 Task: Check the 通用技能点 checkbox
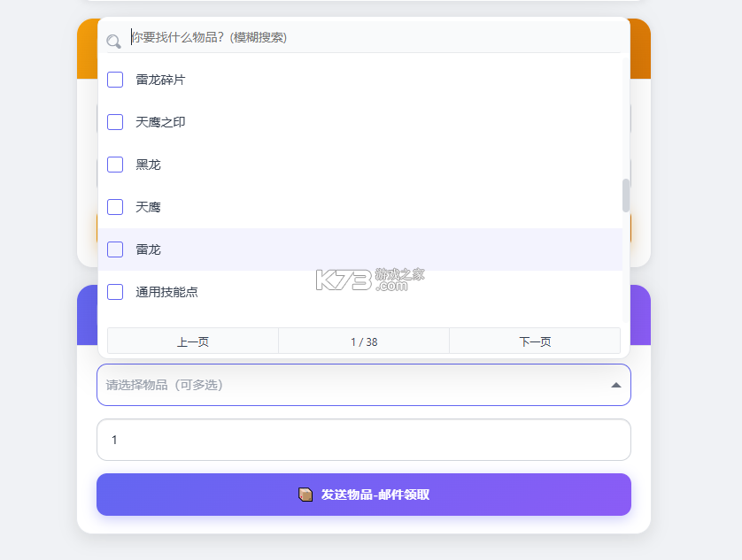[115, 292]
